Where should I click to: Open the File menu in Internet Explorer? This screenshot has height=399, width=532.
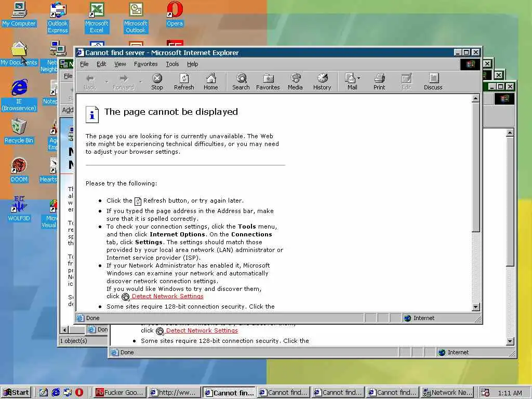(84, 64)
